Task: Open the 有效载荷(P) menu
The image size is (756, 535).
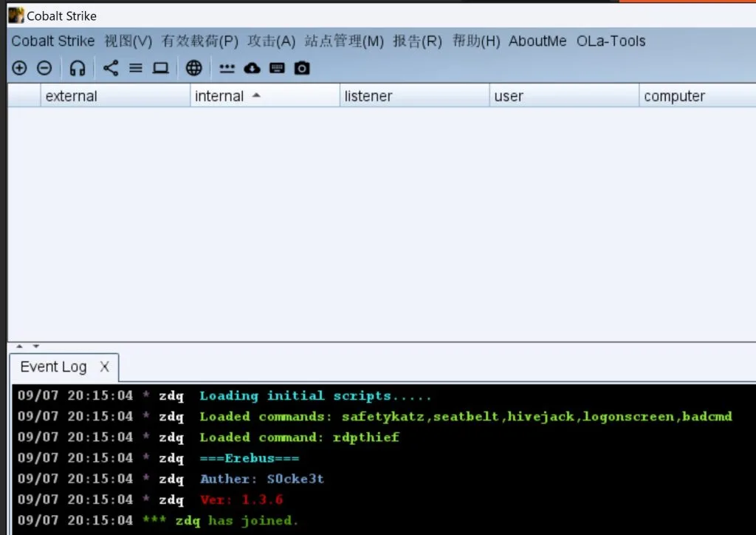Action: (x=199, y=41)
